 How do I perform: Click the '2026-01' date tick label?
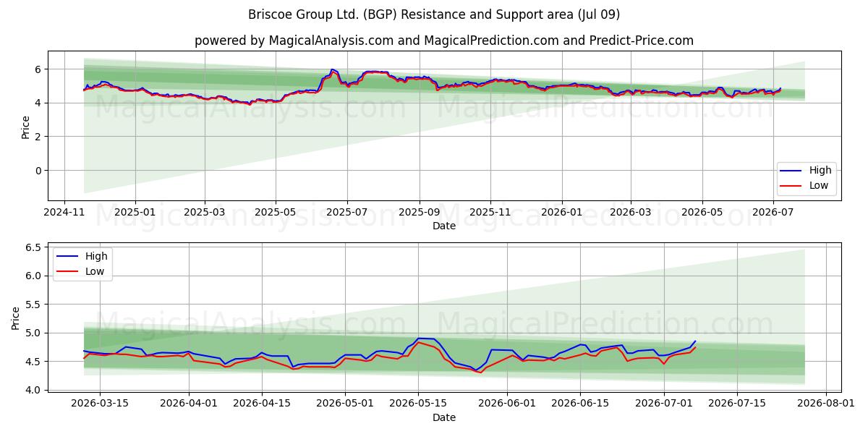[561, 212]
